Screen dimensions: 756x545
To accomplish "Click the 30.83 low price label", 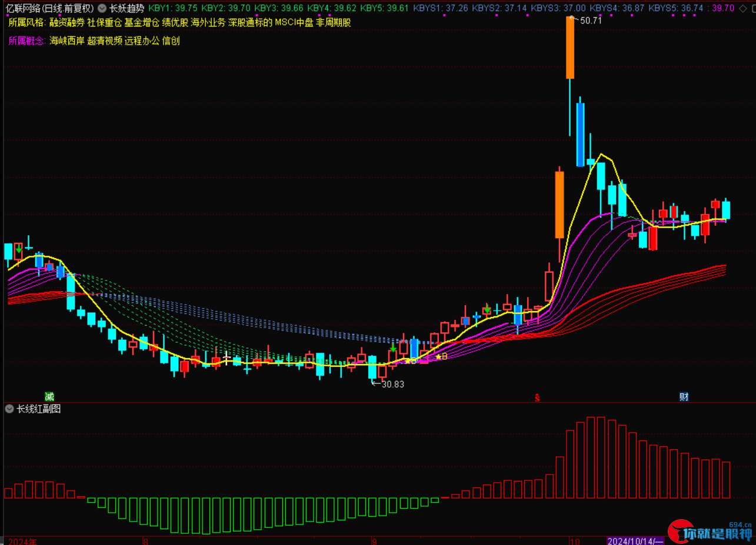I will [393, 384].
